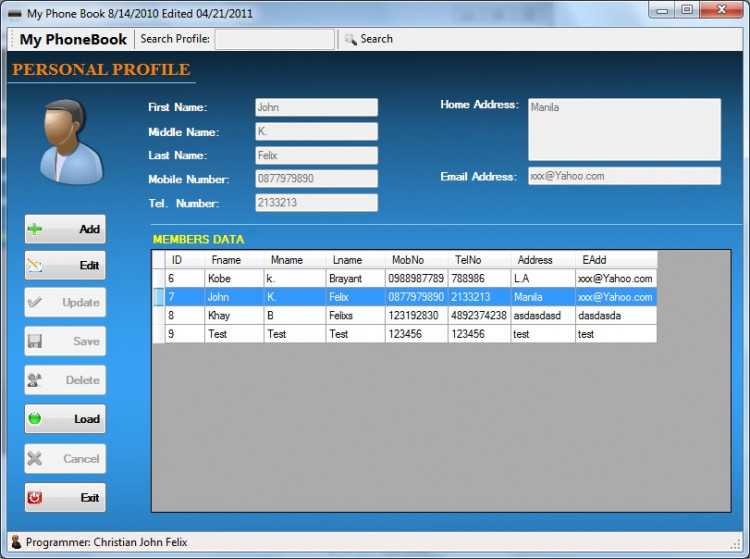750x559 pixels.
Task: Click the profile avatar picture
Action: tap(71, 142)
